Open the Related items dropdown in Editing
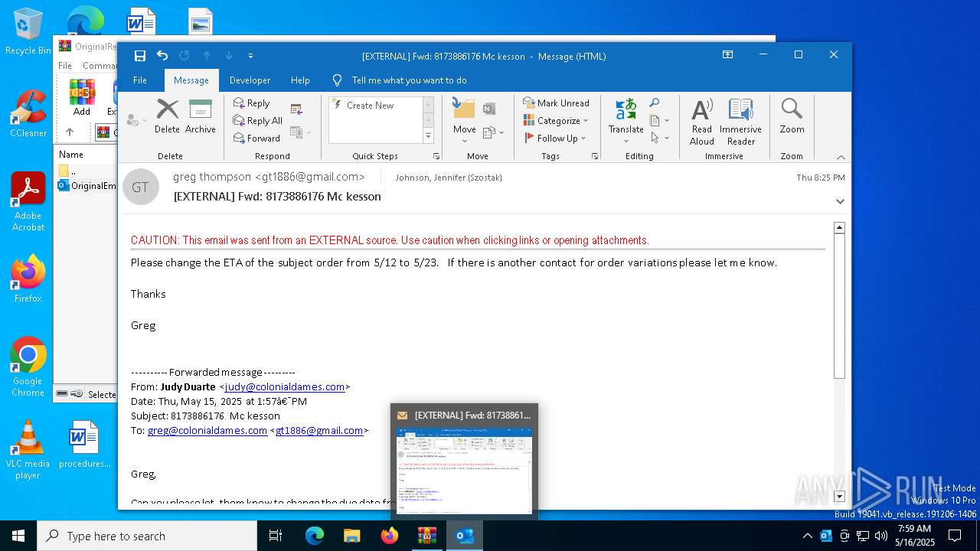The height and width of the screenshot is (551, 980). tap(659, 121)
